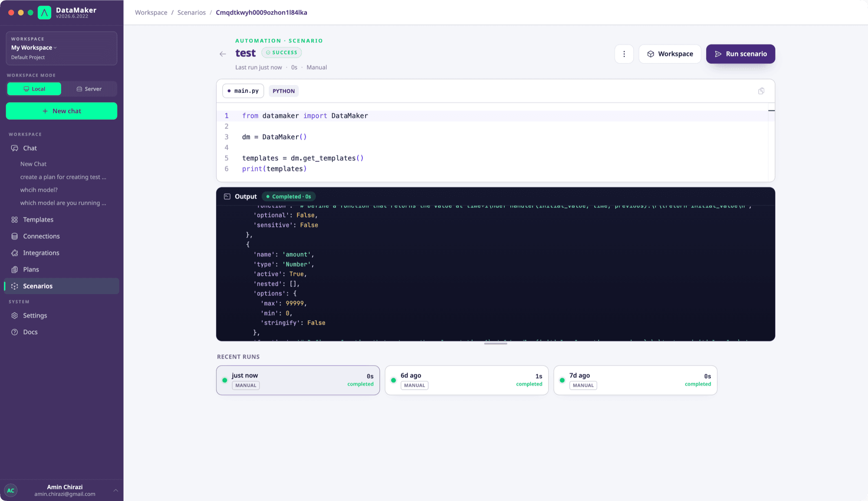Open the Connections sidebar item
The width and height of the screenshot is (868, 501).
coord(62,236)
